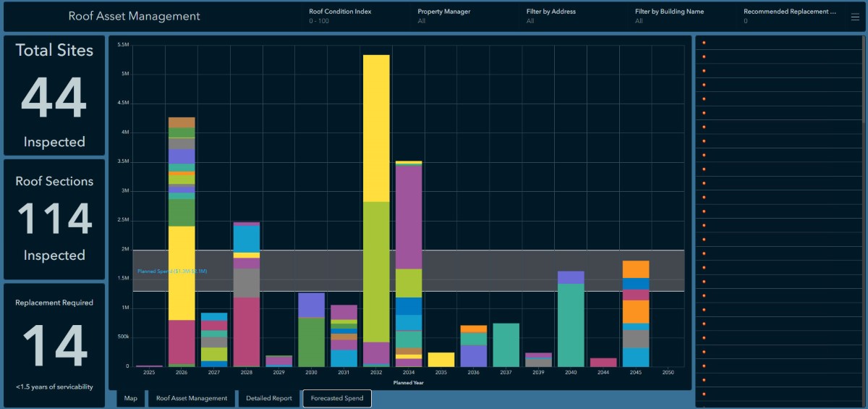Select the yellow segment of the 2032 bar
868x409 pixels.
pyautogui.click(x=376, y=128)
